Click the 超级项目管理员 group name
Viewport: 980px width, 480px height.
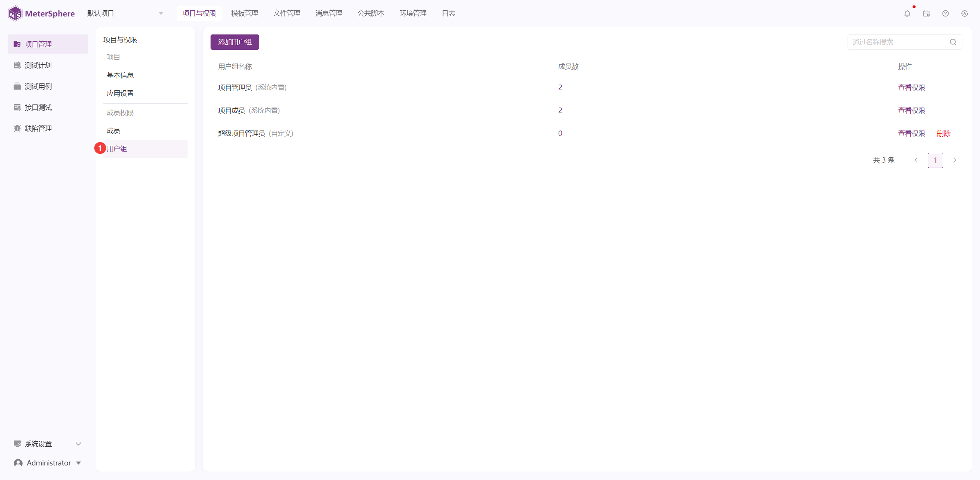242,134
